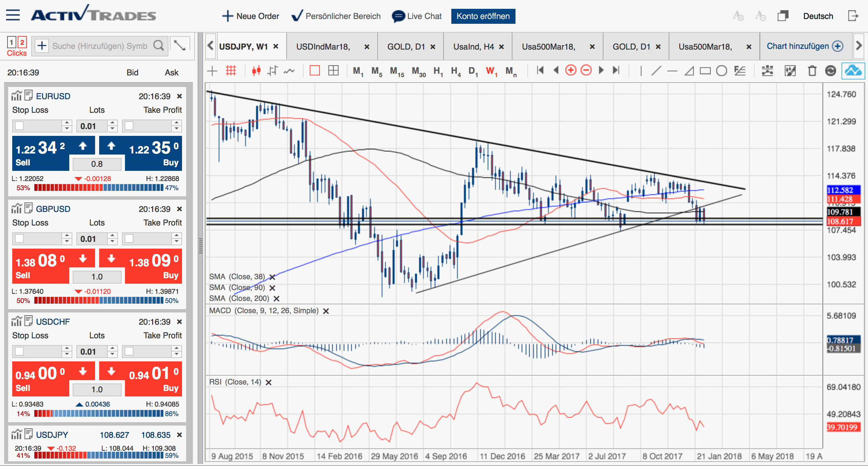Zoom out the chart
The image size is (868, 466).
tap(586, 70)
